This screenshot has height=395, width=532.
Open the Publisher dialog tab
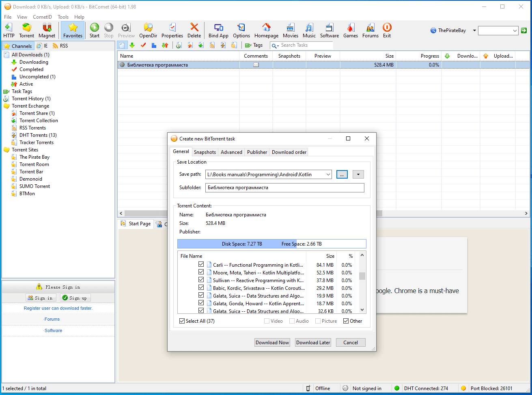click(x=257, y=152)
